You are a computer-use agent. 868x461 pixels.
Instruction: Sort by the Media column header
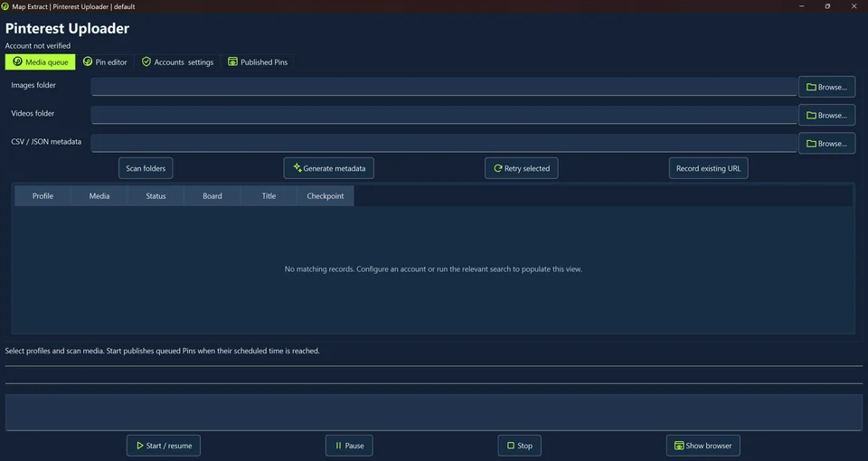coord(99,196)
